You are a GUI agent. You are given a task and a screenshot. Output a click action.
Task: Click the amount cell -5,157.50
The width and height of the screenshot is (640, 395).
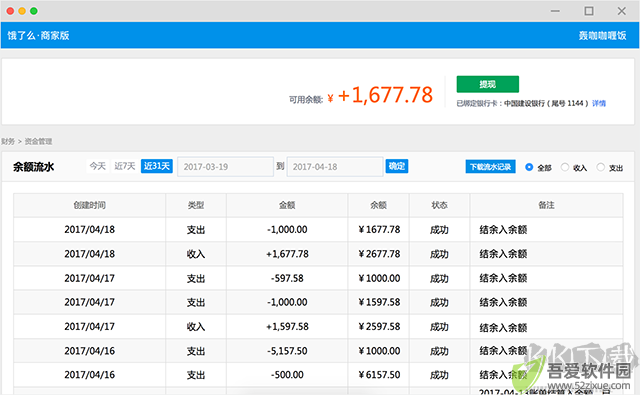287,351
